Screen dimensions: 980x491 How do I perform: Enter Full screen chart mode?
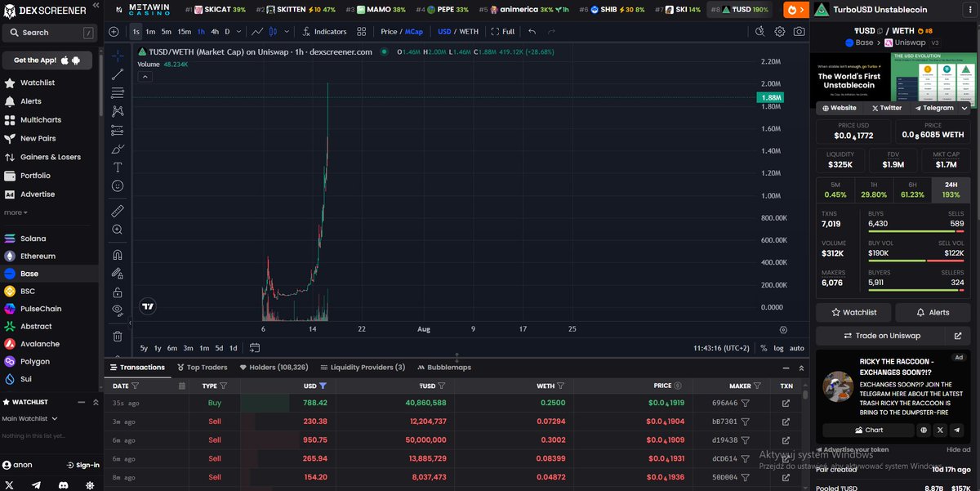503,32
